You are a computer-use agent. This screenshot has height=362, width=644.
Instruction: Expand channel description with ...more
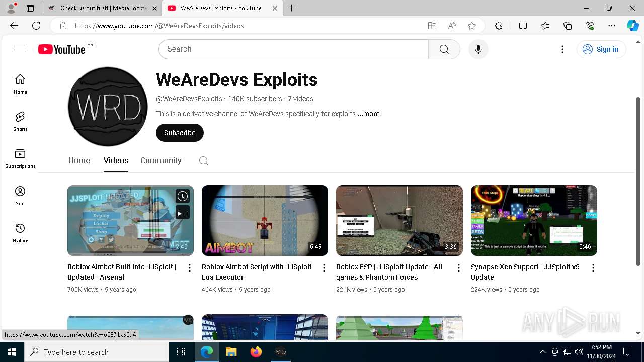coord(368,114)
